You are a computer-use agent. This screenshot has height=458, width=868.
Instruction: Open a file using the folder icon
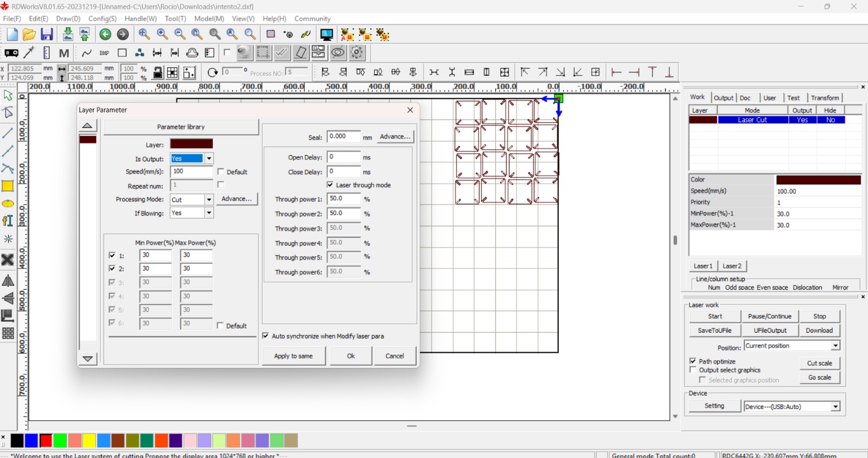[29, 35]
